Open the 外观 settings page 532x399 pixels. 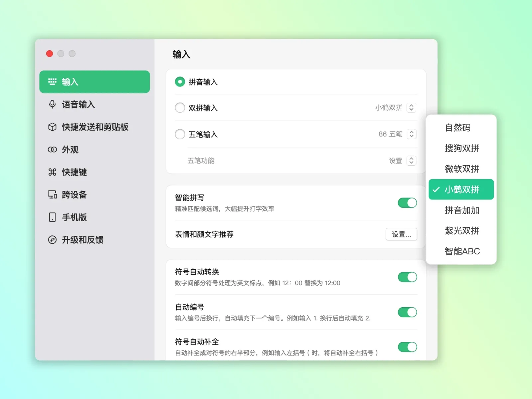click(94, 150)
